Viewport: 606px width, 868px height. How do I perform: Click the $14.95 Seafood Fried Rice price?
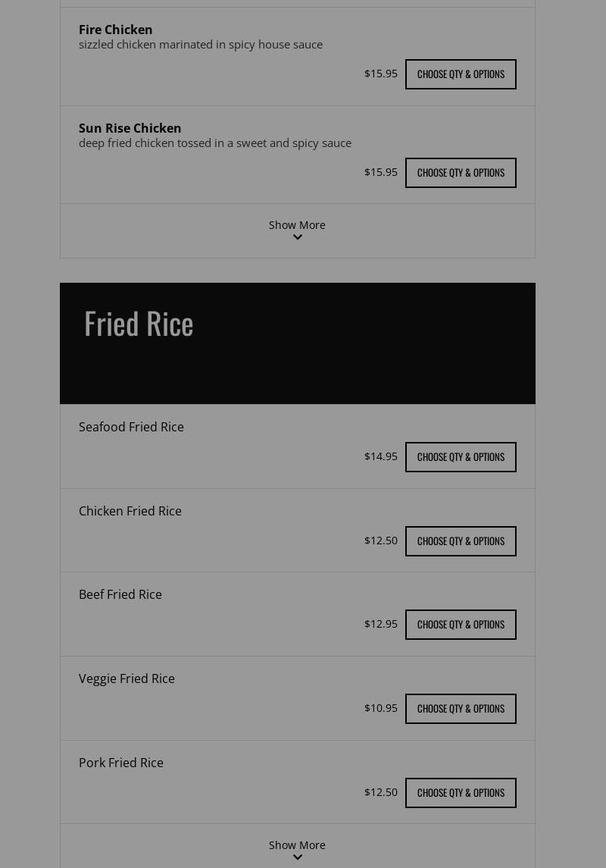380,456
